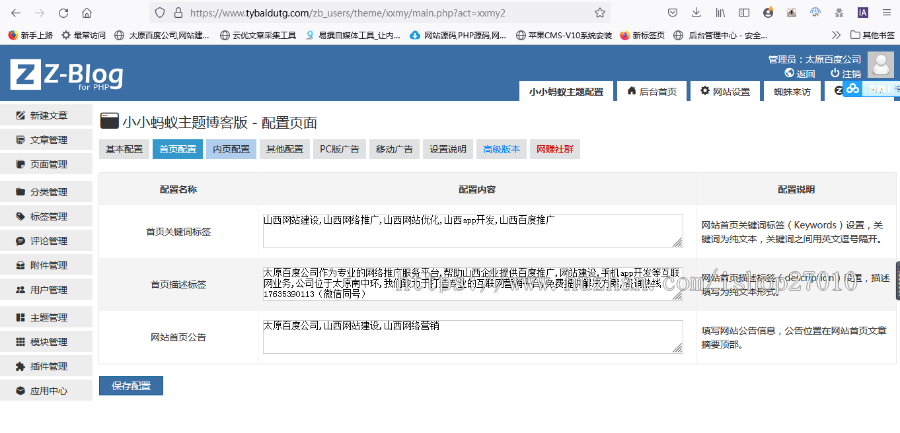Screen dimensions: 900x433
Task: Open the Firefox hamburger menu
Action: point(885,13)
